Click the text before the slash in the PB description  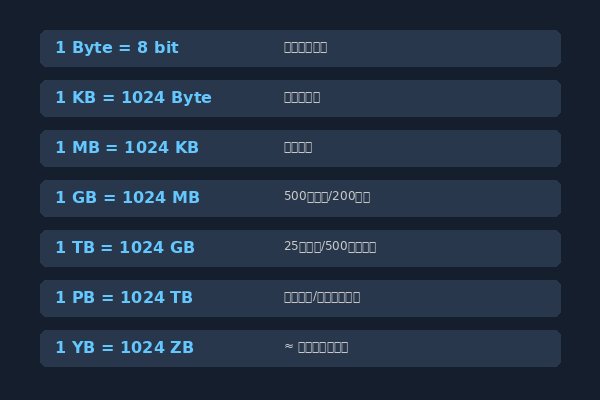coord(298,297)
